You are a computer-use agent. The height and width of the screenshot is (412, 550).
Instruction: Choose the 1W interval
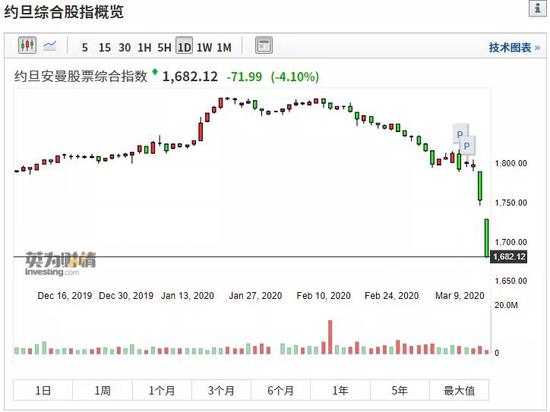tap(204, 47)
